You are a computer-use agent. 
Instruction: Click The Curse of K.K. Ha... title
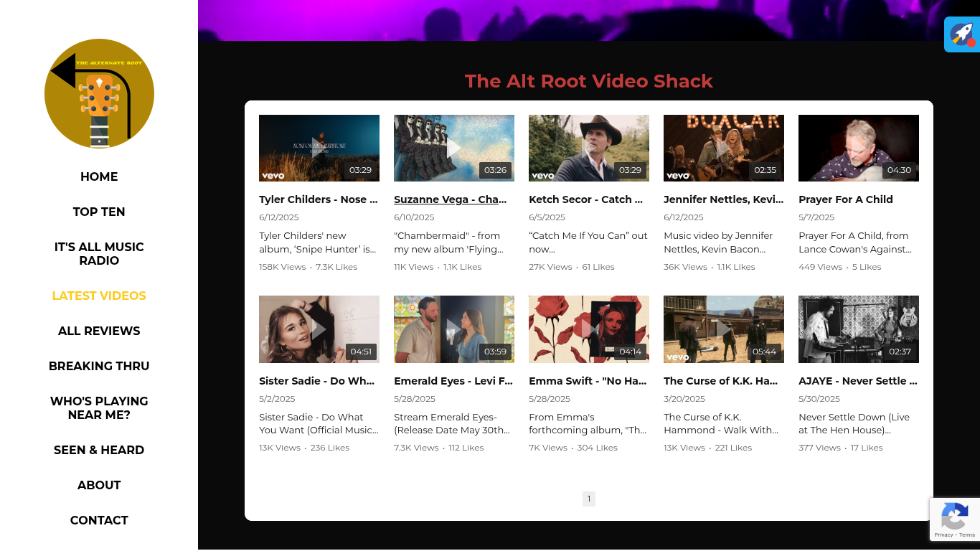721,381
